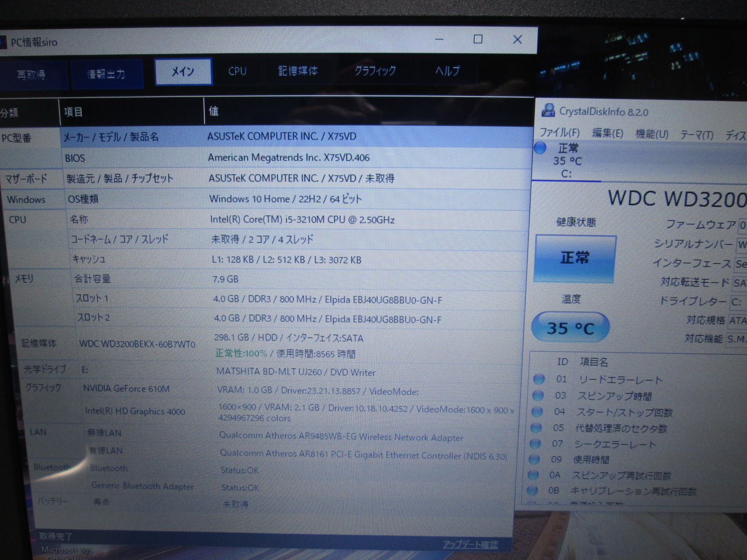Select the American Megatrends Inc. X75VD.406 BIOS value
The width and height of the screenshot is (747, 560).
289,158
